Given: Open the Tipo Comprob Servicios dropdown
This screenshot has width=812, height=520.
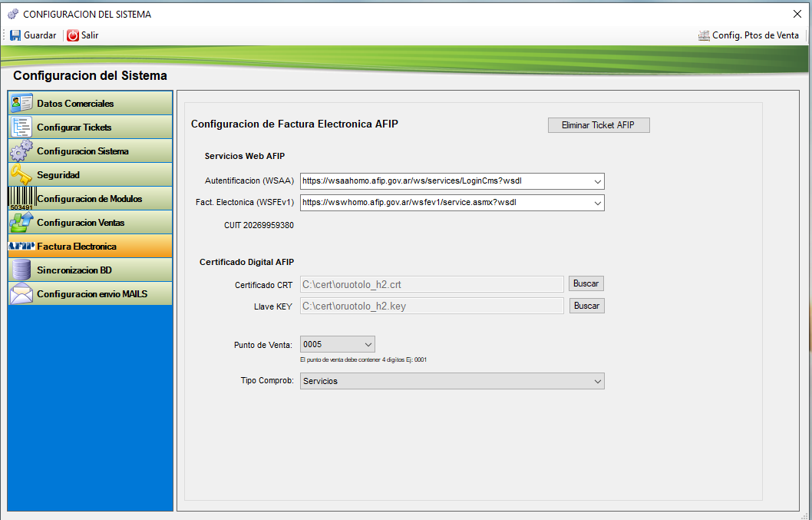Looking at the screenshot, I should 597,381.
